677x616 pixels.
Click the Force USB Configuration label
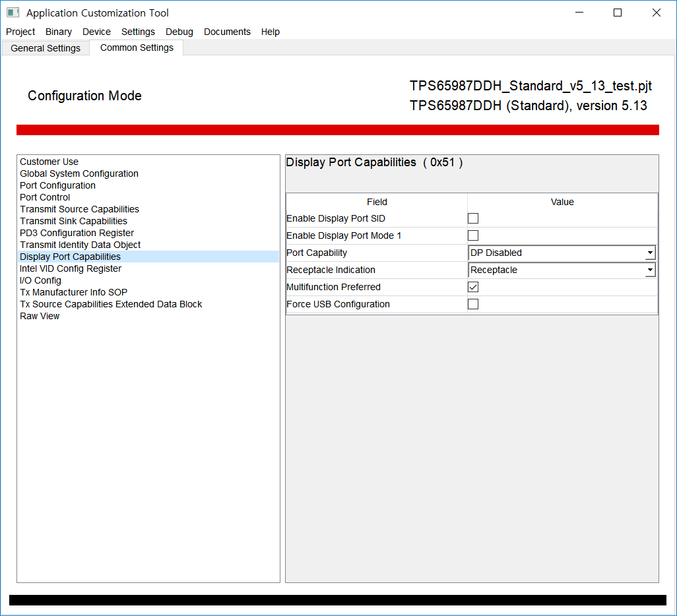point(338,304)
